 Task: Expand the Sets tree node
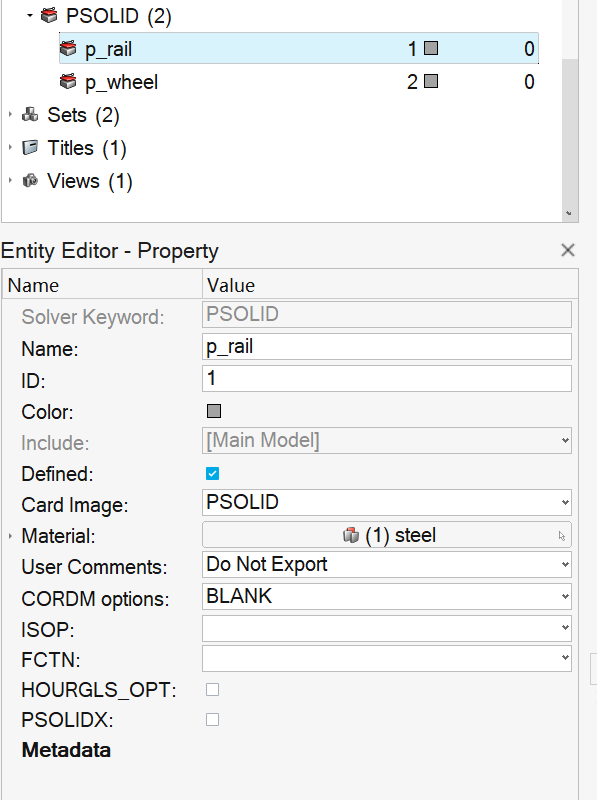click(10, 115)
